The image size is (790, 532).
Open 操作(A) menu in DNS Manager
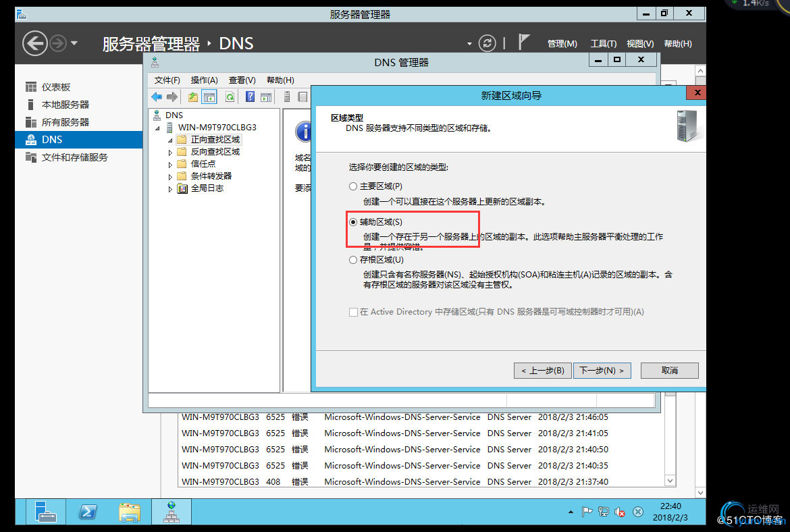204,80
